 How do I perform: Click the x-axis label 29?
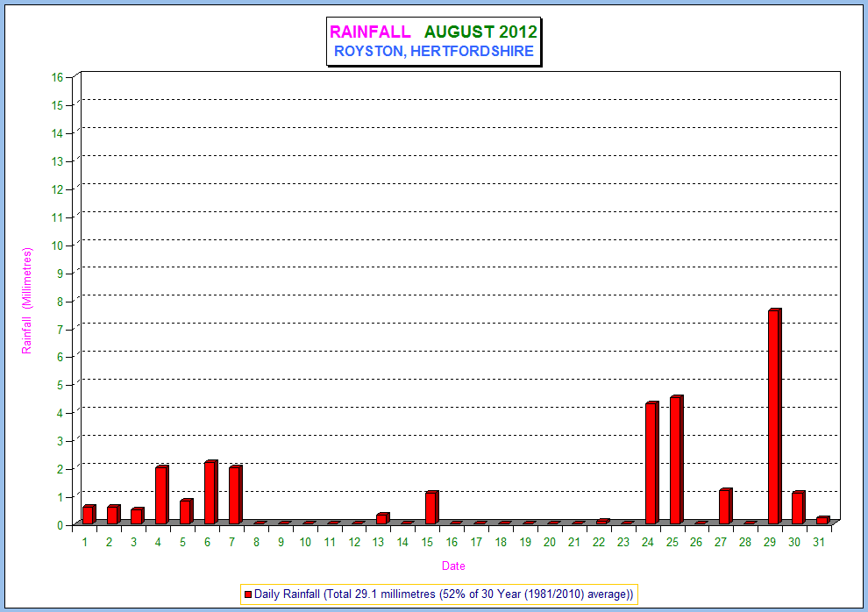(770, 543)
